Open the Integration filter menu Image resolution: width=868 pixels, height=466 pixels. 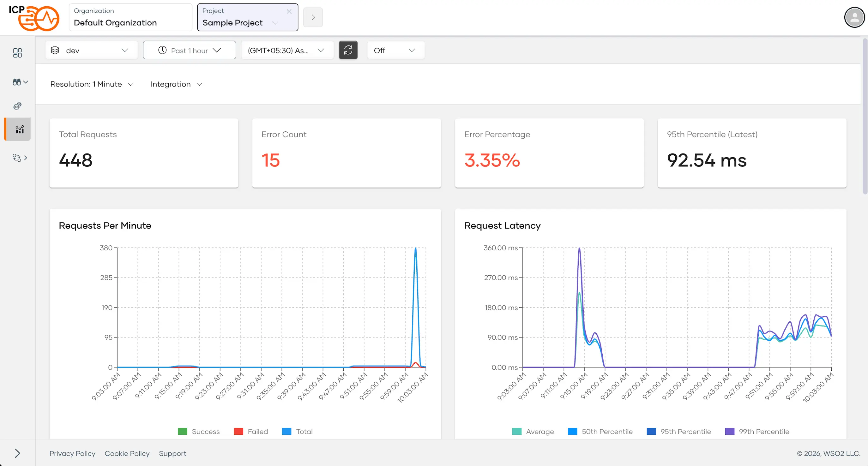point(176,84)
